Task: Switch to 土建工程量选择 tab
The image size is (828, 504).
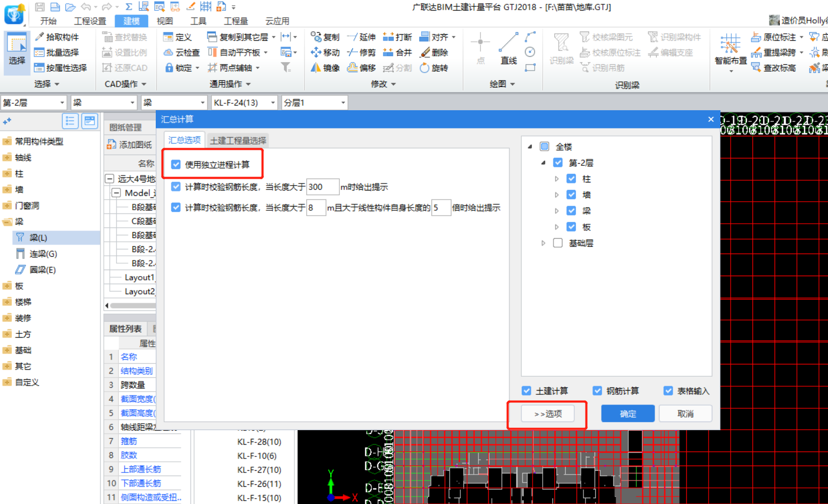Action: tap(238, 140)
